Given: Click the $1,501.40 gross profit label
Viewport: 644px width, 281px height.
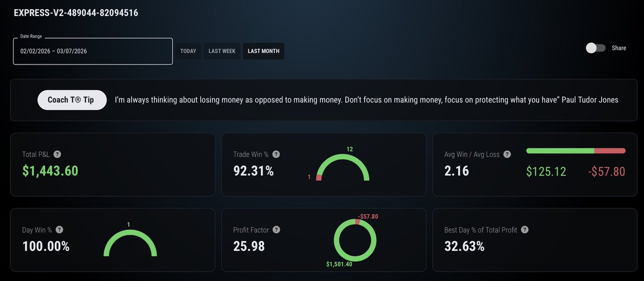Looking at the screenshot, I should (x=339, y=264).
